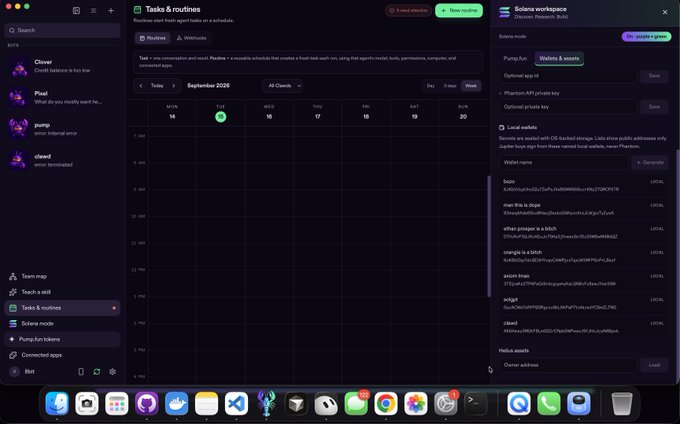
Task: Select the Wallets & assets tab
Action: click(559, 59)
